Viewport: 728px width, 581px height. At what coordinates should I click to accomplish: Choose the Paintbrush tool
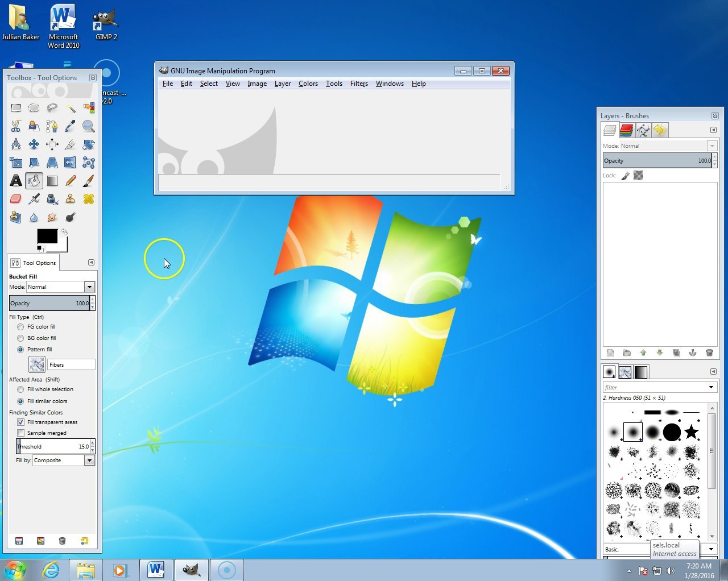(x=88, y=181)
